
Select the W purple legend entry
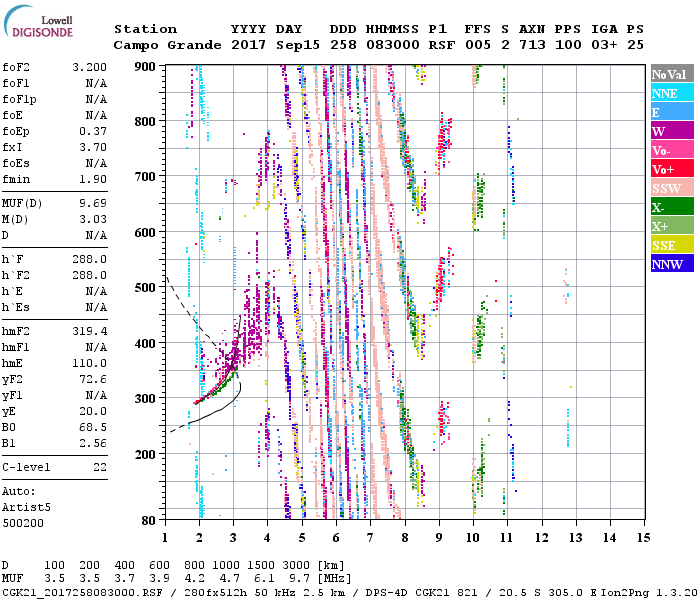click(x=670, y=131)
